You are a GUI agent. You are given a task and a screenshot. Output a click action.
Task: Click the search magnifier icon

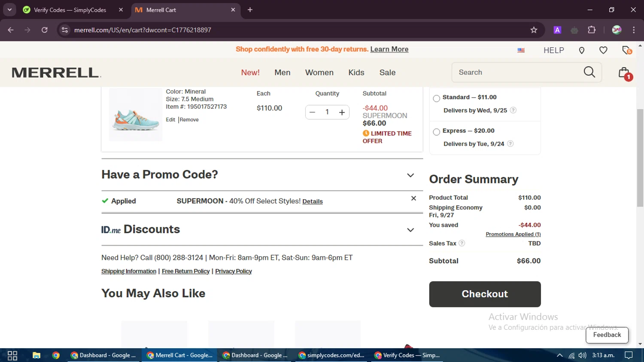[589, 72]
